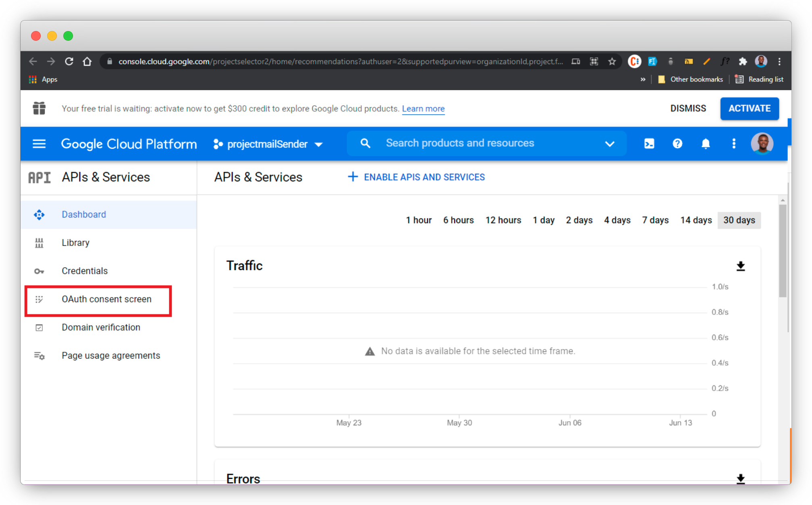Image resolution: width=812 pixels, height=505 pixels.
Task: Show hidden bookmarks with the double chevron
Action: tap(643, 79)
